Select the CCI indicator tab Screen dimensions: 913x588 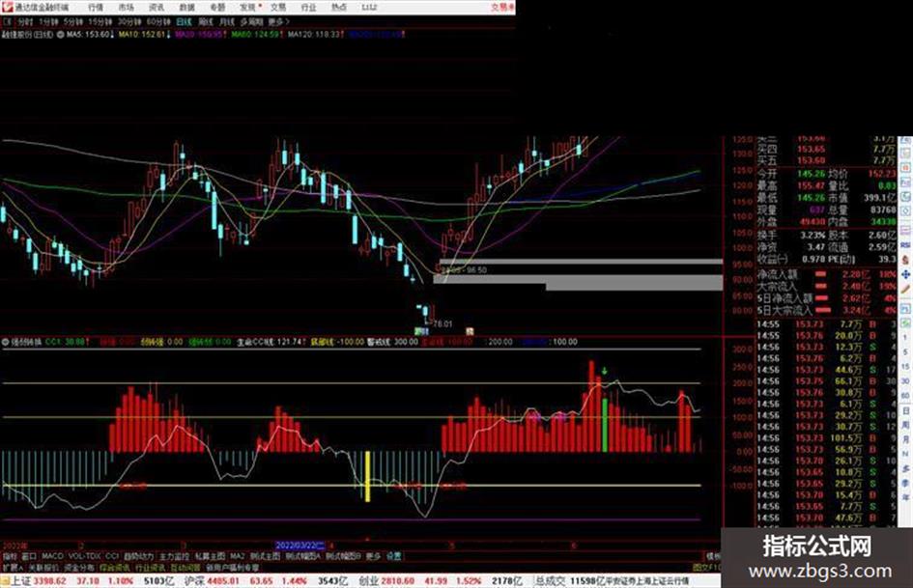tap(112, 556)
